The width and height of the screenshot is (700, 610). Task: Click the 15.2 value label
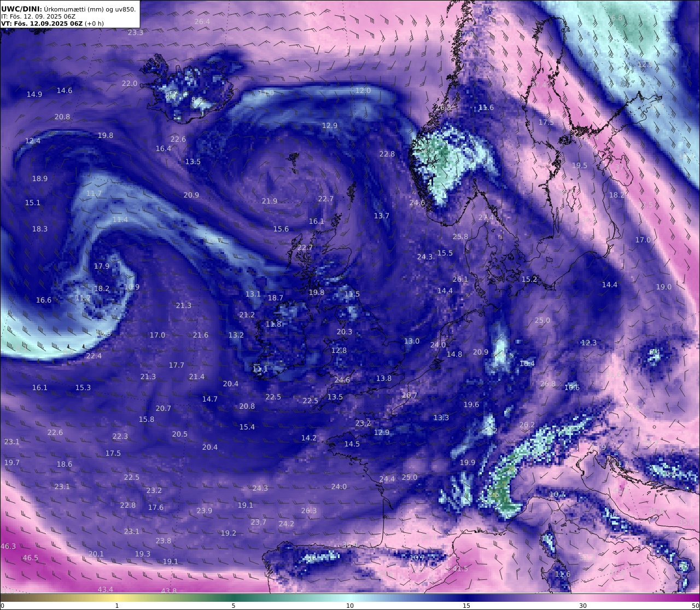click(529, 279)
